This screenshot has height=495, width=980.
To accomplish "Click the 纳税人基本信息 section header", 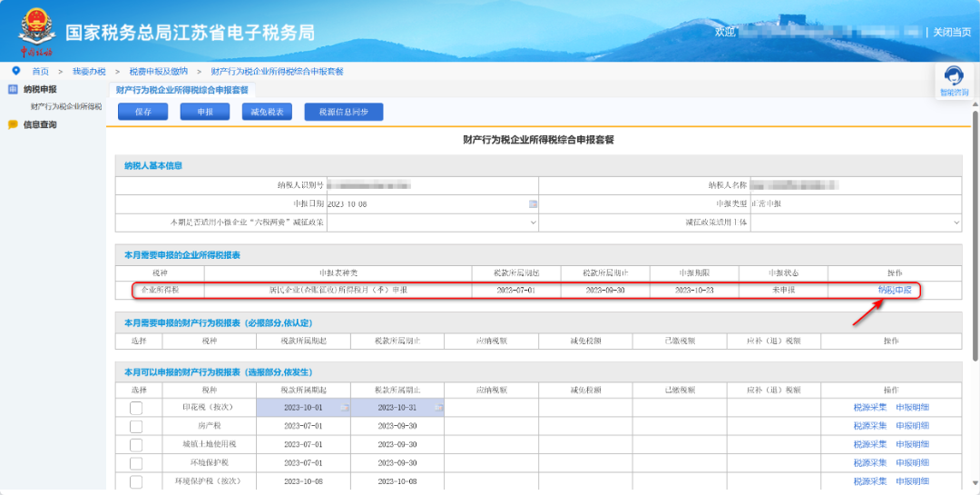I will [538, 166].
